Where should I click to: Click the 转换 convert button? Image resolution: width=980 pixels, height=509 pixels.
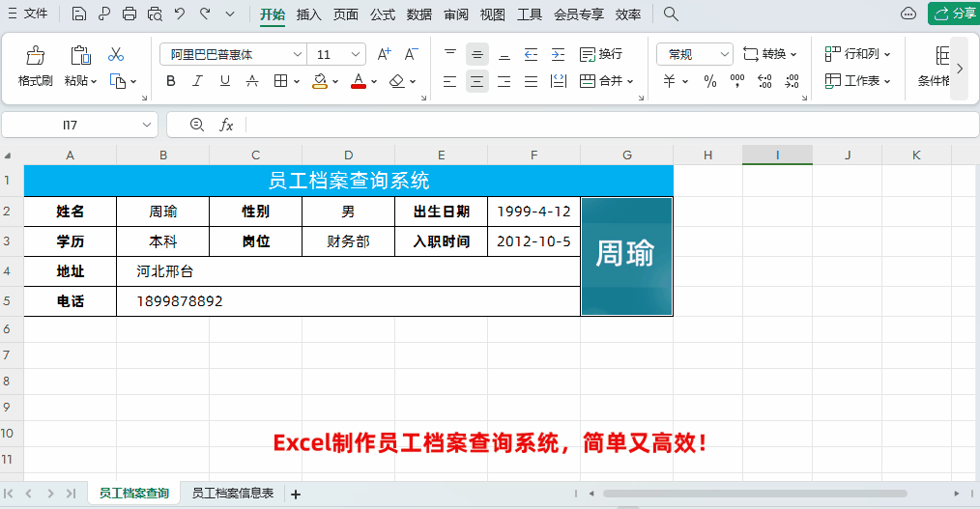(x=770, y=54)
